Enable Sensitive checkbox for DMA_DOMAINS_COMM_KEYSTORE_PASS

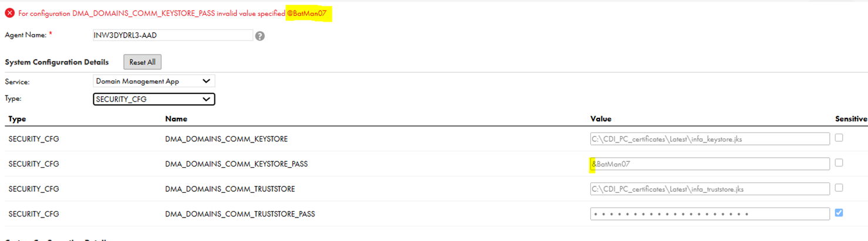839,162
